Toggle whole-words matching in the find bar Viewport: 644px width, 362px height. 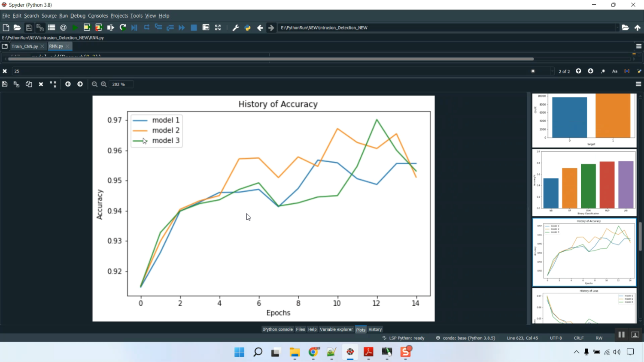click(x=627, y=71)
